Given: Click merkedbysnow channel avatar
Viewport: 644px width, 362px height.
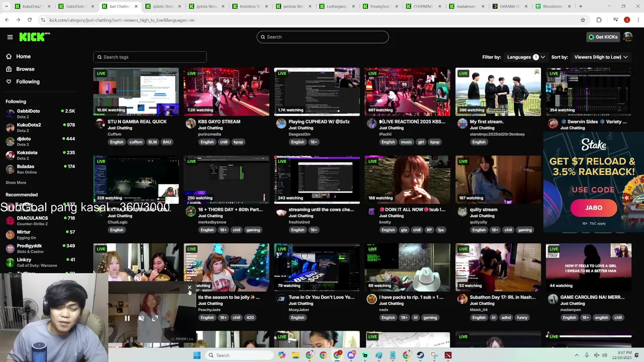Looking at the screenshot, I should pos(190,212).
